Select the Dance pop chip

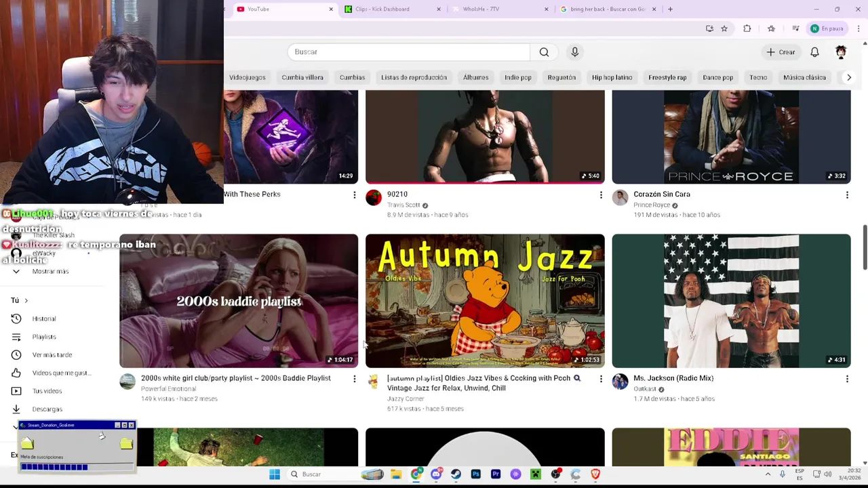click(x=717, y=77)
